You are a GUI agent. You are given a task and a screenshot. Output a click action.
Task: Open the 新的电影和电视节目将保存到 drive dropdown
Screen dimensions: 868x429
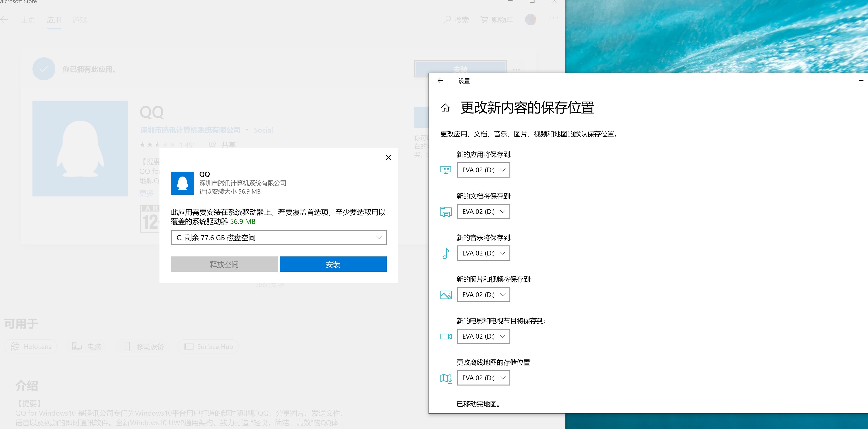pos(483,336)
